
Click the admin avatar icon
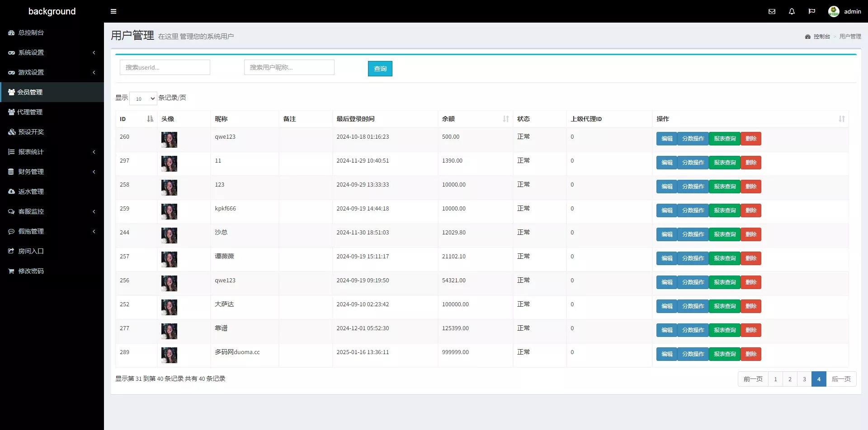pyautogui.click(x=834, y=11)
